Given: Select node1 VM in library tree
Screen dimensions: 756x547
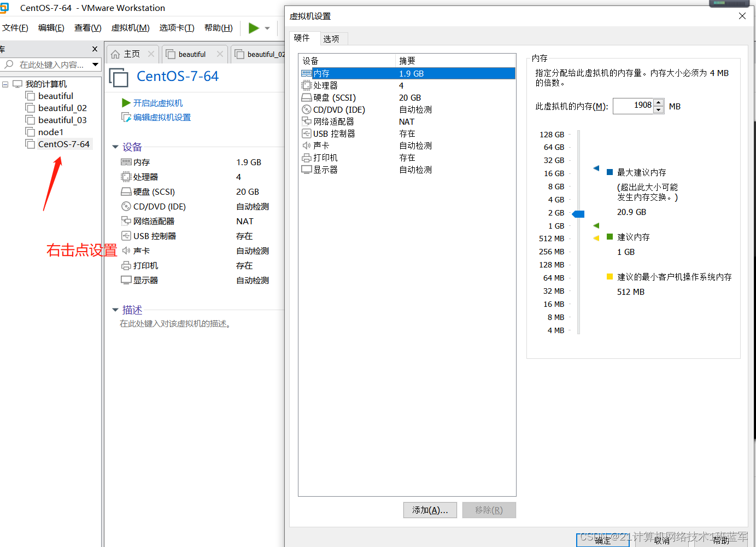Looking at the screenshot, I should 50,132.
